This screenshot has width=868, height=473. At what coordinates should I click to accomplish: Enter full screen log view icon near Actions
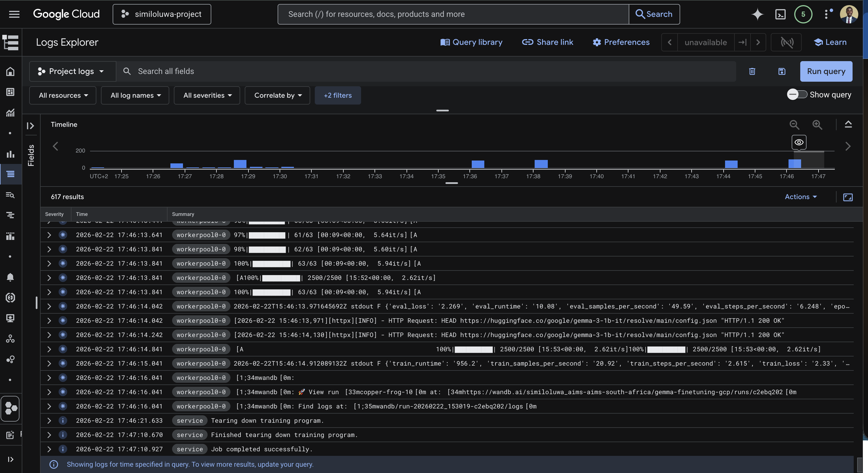pos(848,197)
